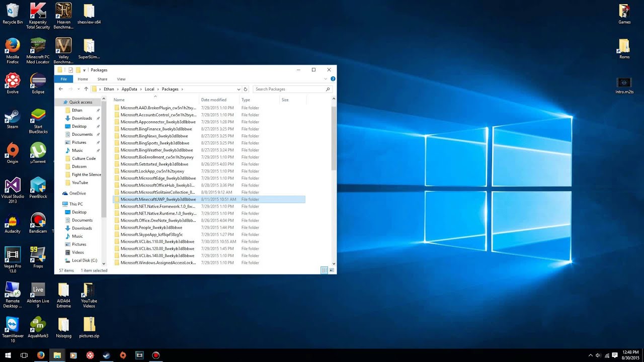The height and width of the screenshot is (362, 644).
Task: Click the Refresh icon in address bar
Action: point(246,89)
